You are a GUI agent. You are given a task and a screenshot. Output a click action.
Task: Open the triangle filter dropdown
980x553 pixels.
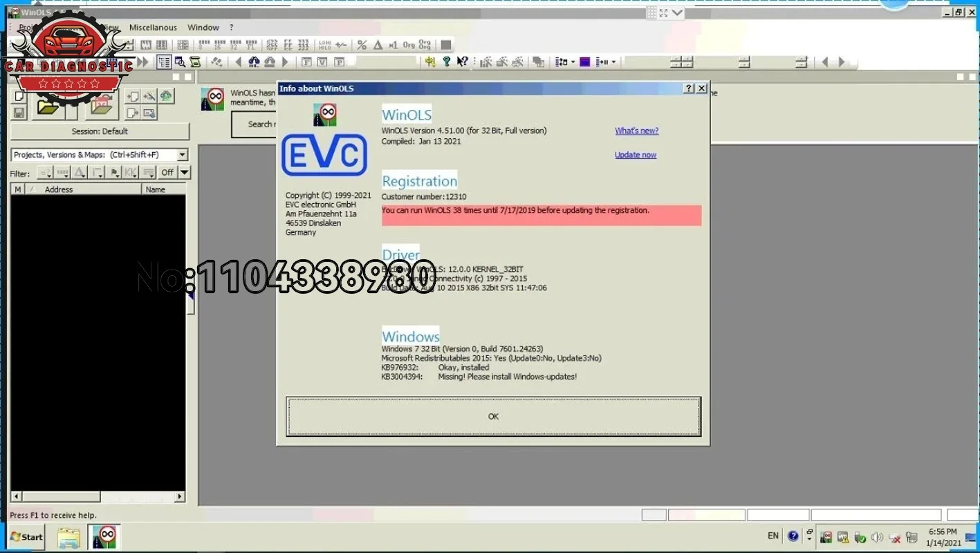click(x=80, y=172)
